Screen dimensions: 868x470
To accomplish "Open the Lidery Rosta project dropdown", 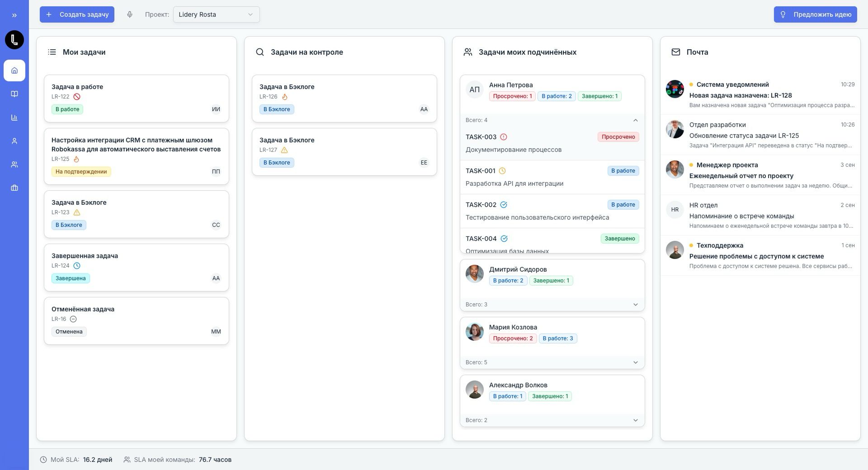I will [216, 14].
